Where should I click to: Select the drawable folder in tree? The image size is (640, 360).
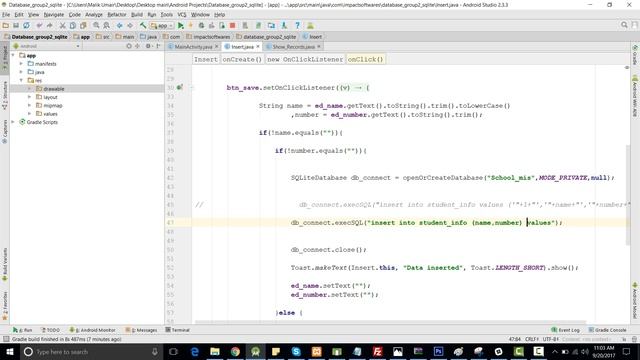point(54,89)
